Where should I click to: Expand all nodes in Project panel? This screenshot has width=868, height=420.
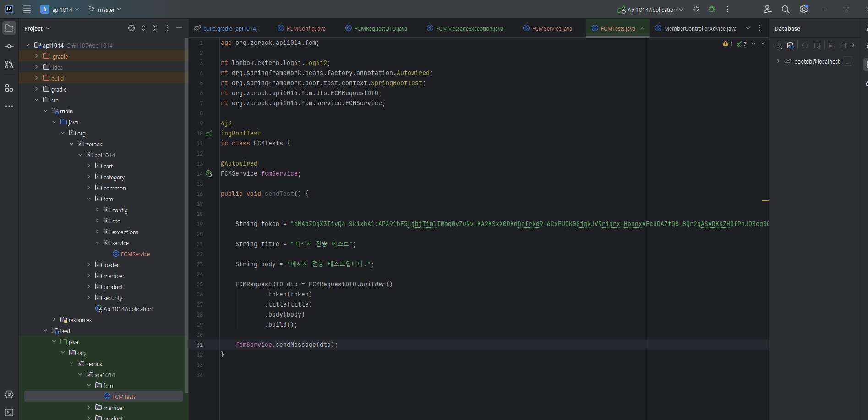[143, 28]
